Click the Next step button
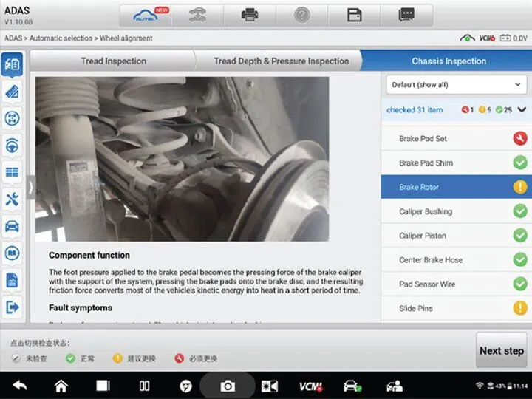The image size is (532, 399). (501, 351)
